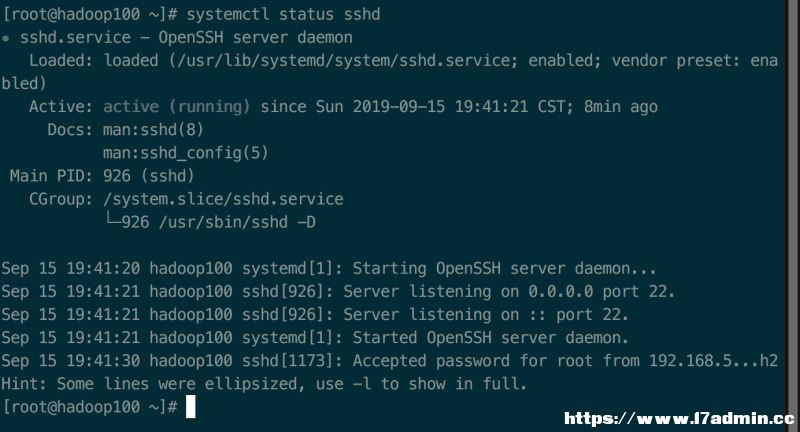Click the 'Hint: Some lines were ellipsized' line
Viewport: 800px width, 432px height.
tap(264, 384)
